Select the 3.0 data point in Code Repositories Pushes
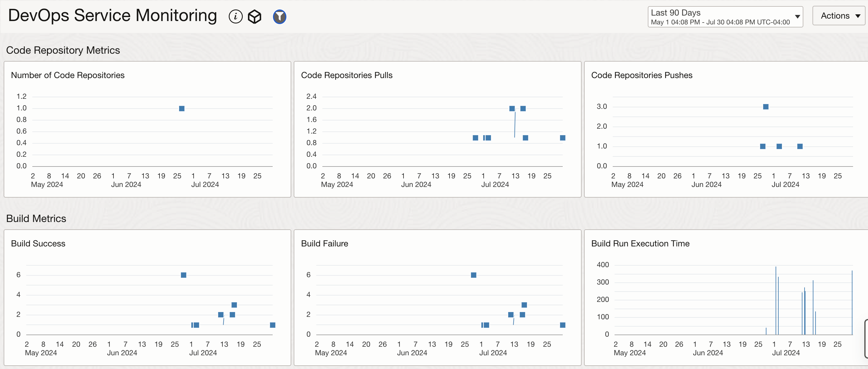Screen dimensions: 868x369 (x=766, y=107)
